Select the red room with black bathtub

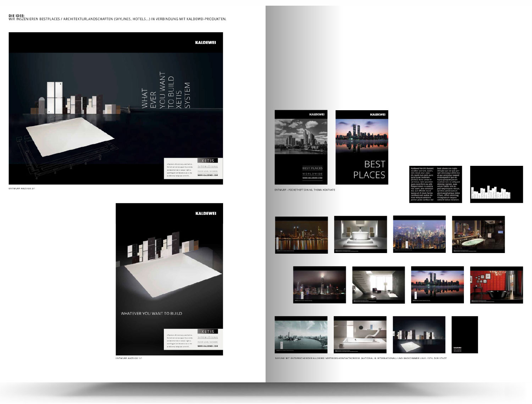pos(497,285)
